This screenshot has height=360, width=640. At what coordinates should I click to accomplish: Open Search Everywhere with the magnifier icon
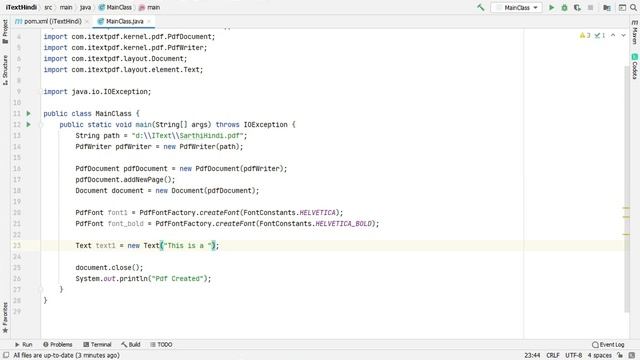[x=634, y=7]
